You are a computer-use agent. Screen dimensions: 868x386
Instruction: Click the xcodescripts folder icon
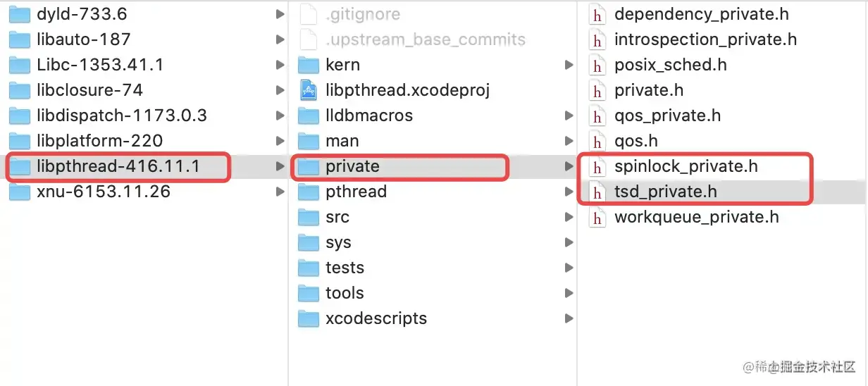(309, 318)
